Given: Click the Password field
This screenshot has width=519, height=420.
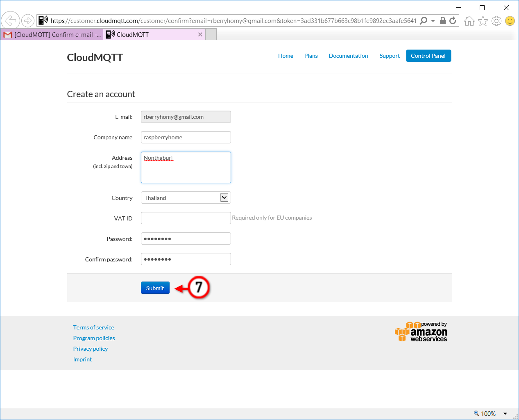Looking at the screenshot, I should 186,238.
